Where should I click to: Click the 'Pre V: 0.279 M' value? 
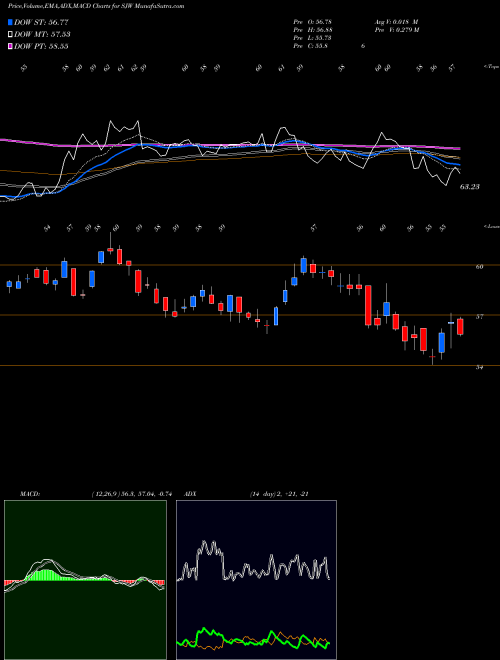[396, 30]
